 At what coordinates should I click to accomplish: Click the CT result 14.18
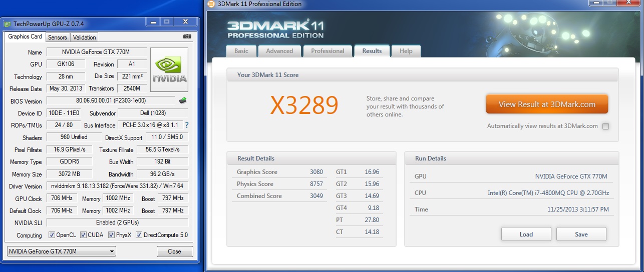pyautogui.click(x=372, y=232)
